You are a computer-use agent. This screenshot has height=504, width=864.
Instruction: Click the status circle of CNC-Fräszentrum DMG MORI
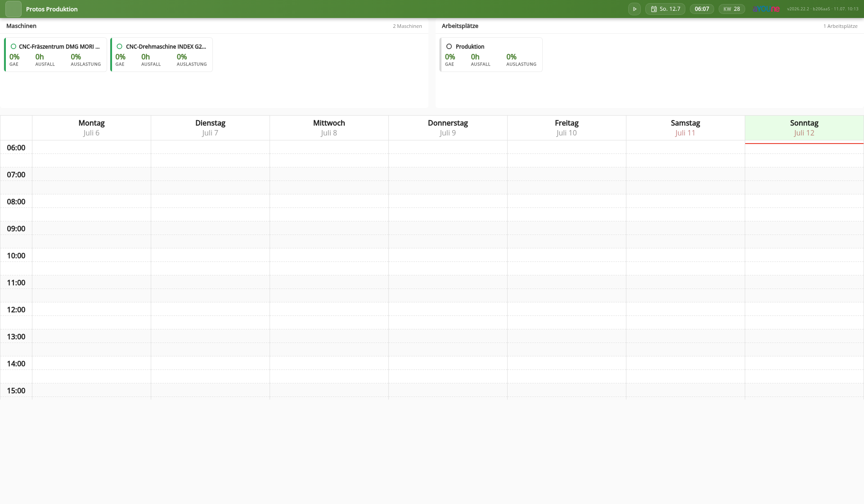click(13, 46)
